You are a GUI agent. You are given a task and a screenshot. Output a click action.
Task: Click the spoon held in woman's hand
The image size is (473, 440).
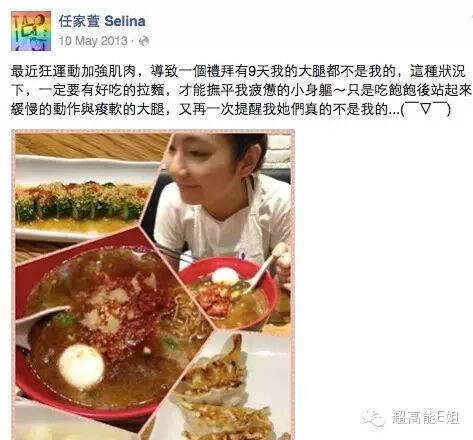click(x=263, y=271)
